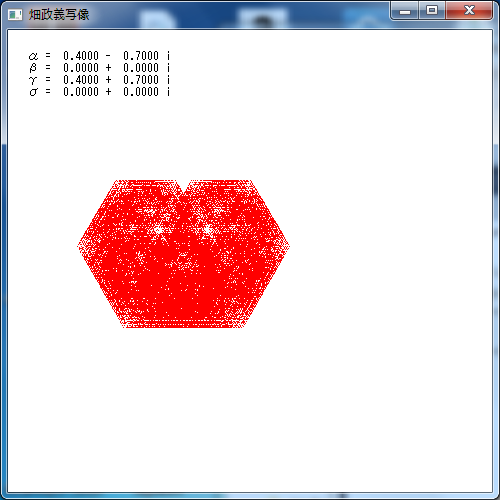
Task: Click the sigma symbol label
Action: [x=33, y=92]
